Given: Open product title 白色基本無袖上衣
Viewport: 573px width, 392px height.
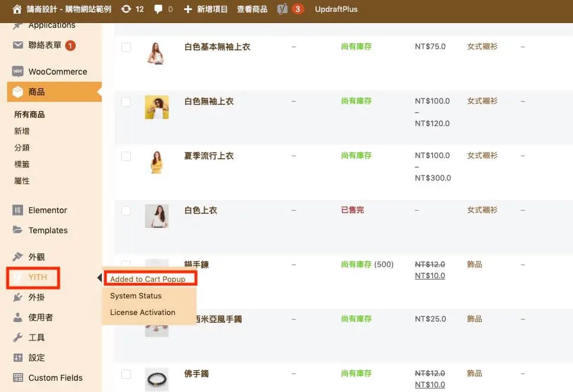Looking at the screenshot, I should 217,47.
